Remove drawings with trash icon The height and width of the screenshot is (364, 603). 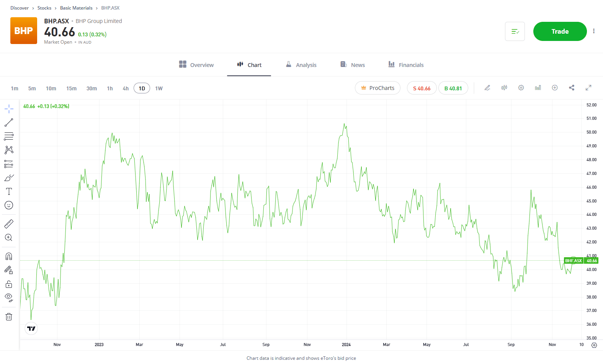pos(9,317)
